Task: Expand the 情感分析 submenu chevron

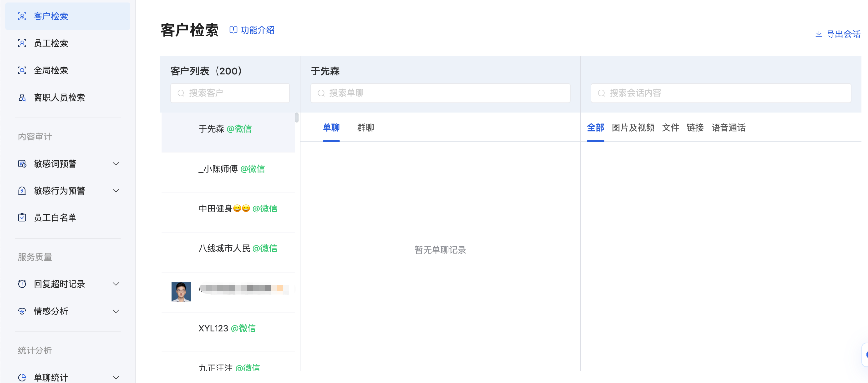Action: pos(116,312)
